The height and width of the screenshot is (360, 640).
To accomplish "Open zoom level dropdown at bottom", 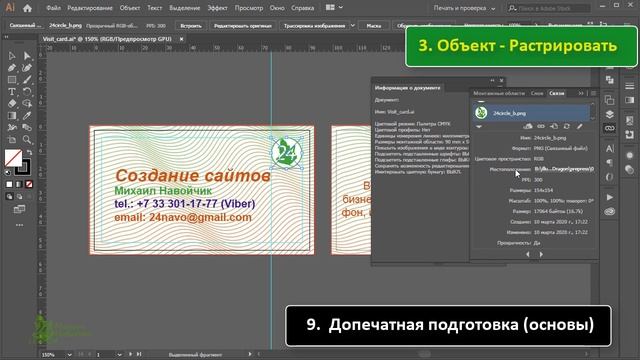I will click(69, 355).
